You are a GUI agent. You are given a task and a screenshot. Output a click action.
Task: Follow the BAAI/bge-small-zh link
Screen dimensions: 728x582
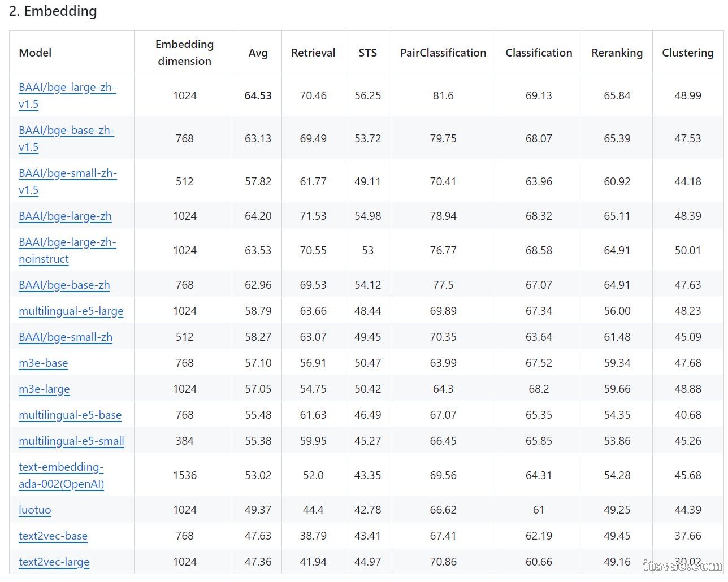[66, 337]
